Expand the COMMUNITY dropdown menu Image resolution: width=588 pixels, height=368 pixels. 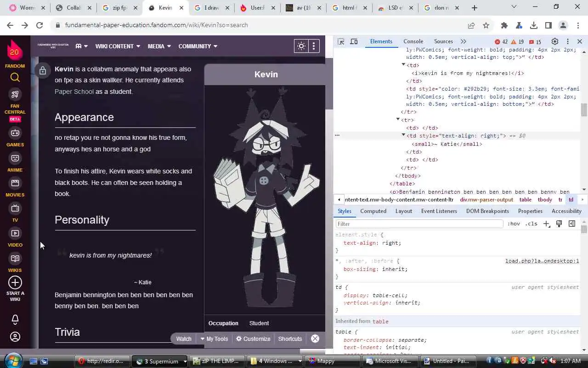click(x=198, y=46)
